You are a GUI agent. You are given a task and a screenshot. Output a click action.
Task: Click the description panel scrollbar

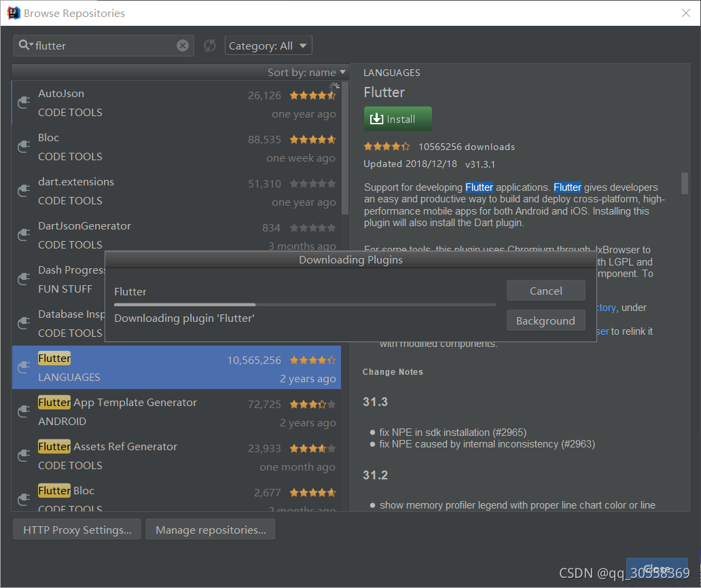coord(685,183)
